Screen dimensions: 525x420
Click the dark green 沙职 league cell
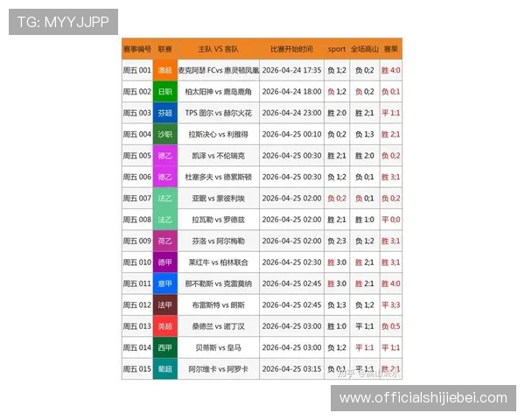coord(165,134)
